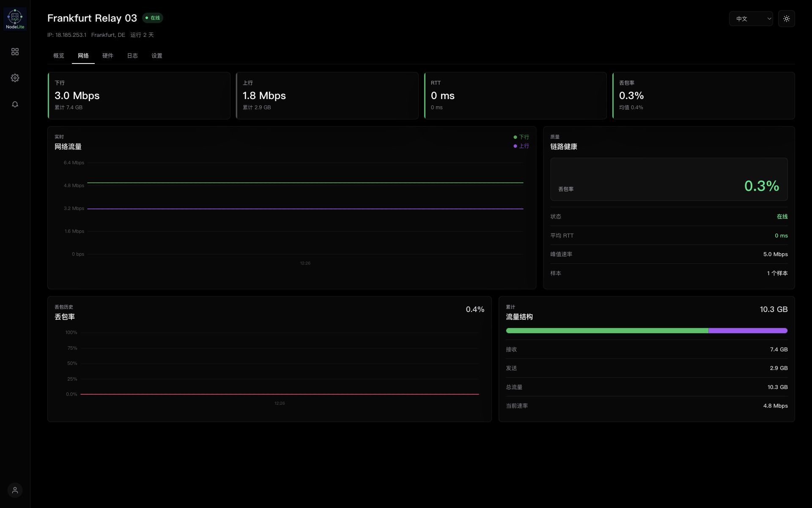Viewport: 812px width, 508px height.
Task: Click the RTT 0 ms stat card
Action: click(515, 96)
